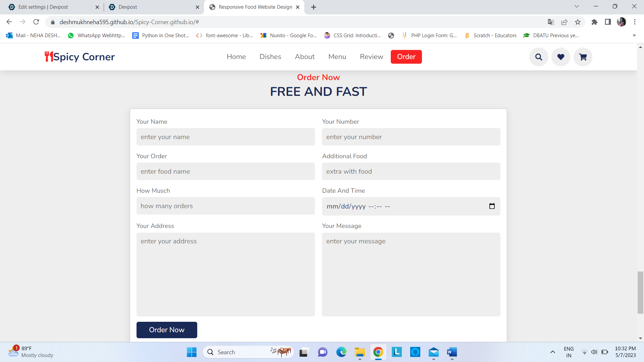
Task: Click the enter your name field
Action: (225, 137)
